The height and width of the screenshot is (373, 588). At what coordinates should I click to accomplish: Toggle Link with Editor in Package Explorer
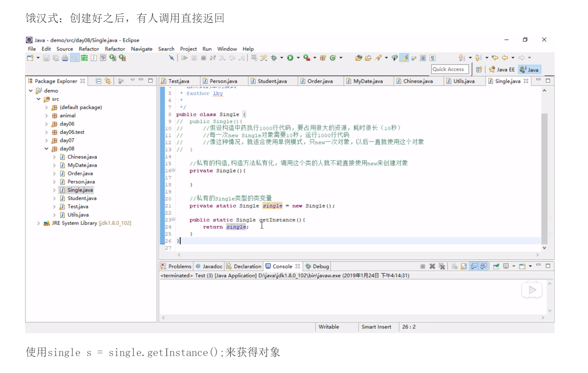pos(108,81)
